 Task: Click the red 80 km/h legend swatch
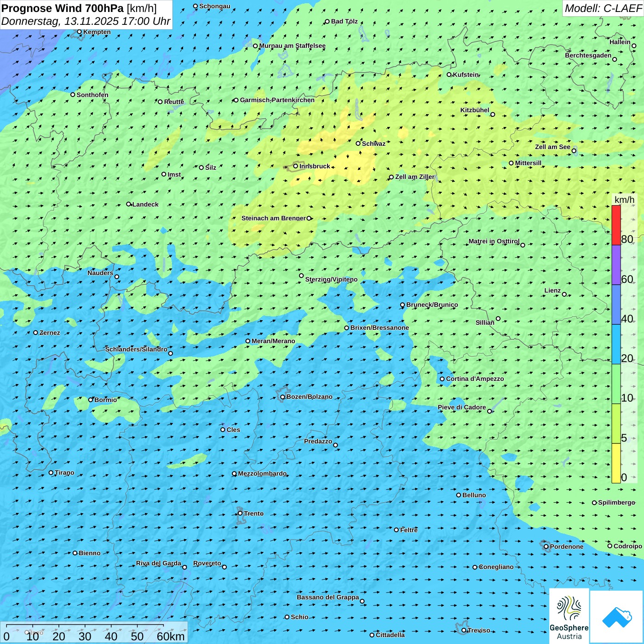[616, 225]
